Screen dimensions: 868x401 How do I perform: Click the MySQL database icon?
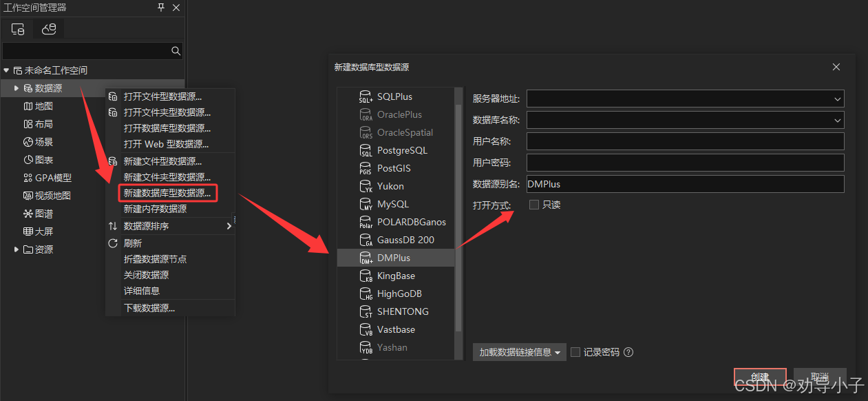click(x=366, y=204)
